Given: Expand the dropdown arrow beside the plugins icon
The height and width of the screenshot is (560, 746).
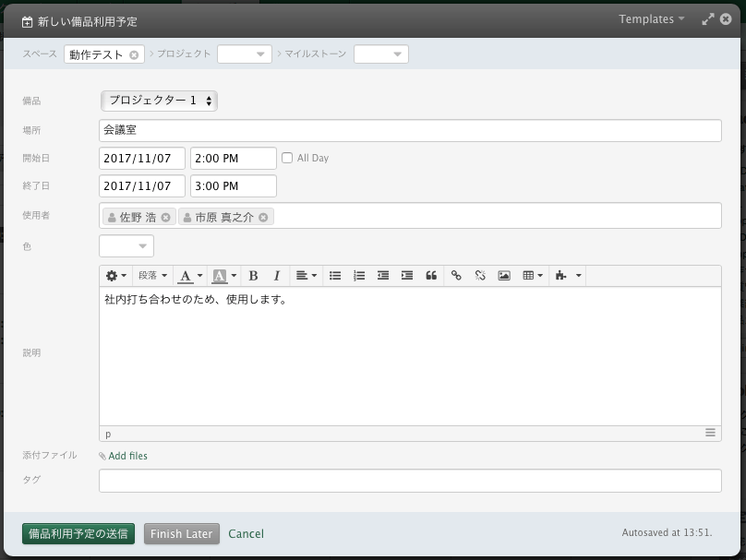Looking at the screenshot, I should (x=579, y=276).
